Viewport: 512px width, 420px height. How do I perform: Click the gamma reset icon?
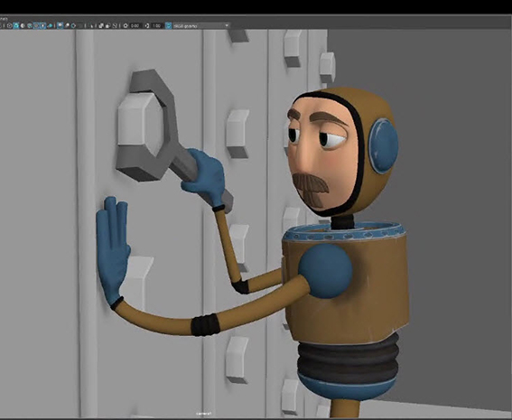(147, 26)
